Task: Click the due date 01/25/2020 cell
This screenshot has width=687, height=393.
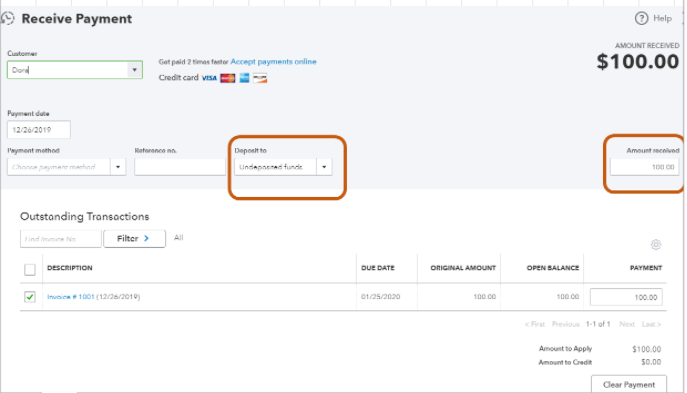Action: 381,297
